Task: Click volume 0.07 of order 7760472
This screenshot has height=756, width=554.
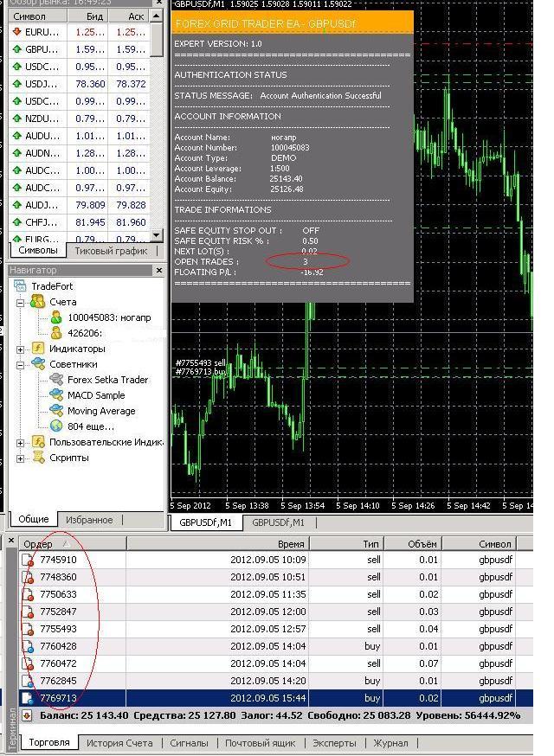Action: pyautogui.click(x=428, y=664)
